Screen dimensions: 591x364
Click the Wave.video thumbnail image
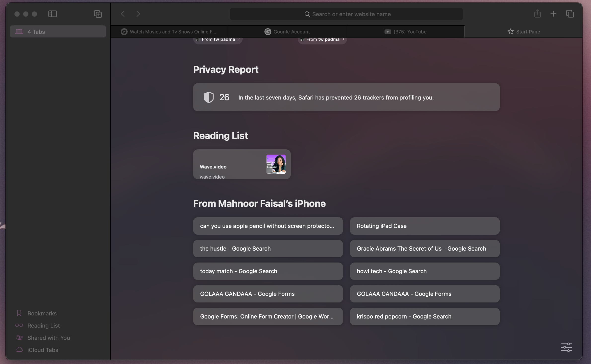(276, 164)
